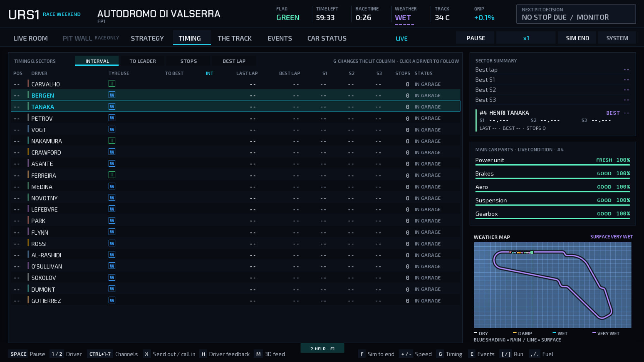Viewport: 644px width, 362px height.
Task: Select the To Leader timing mode
Action: (143, 61)
